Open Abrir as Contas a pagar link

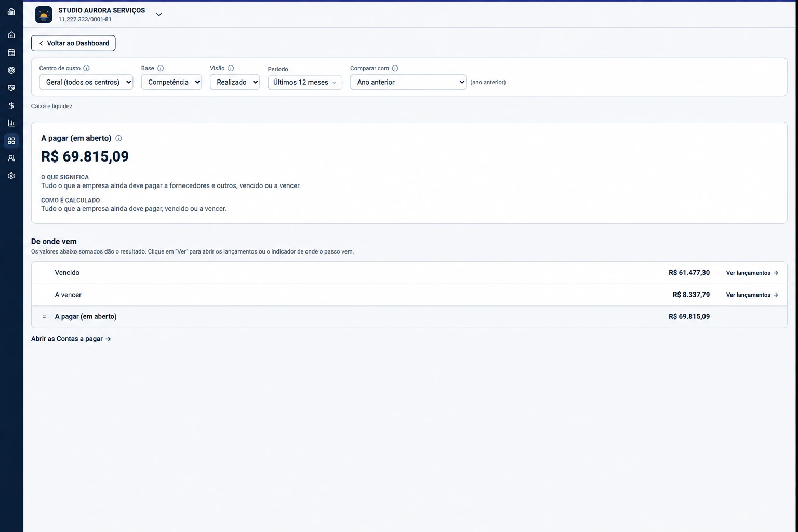click(71, 339)
